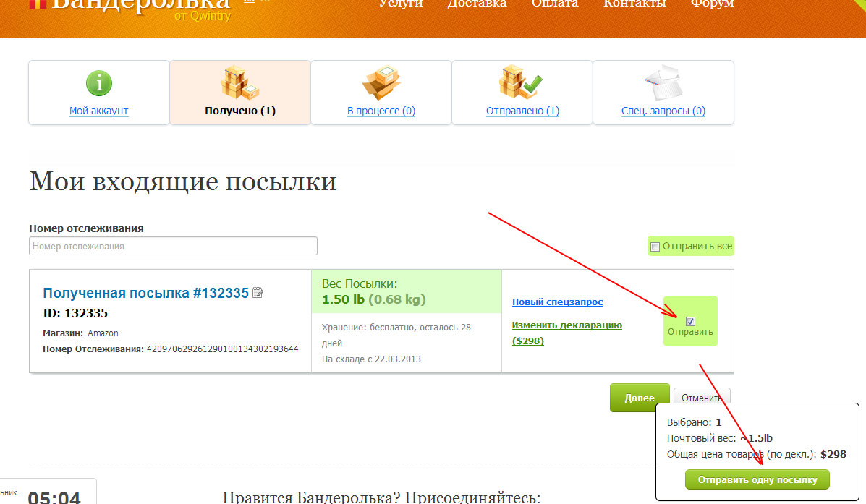Open the Услуги menu item
Screen dimensions: 866x504
click(x=400, y=4)
